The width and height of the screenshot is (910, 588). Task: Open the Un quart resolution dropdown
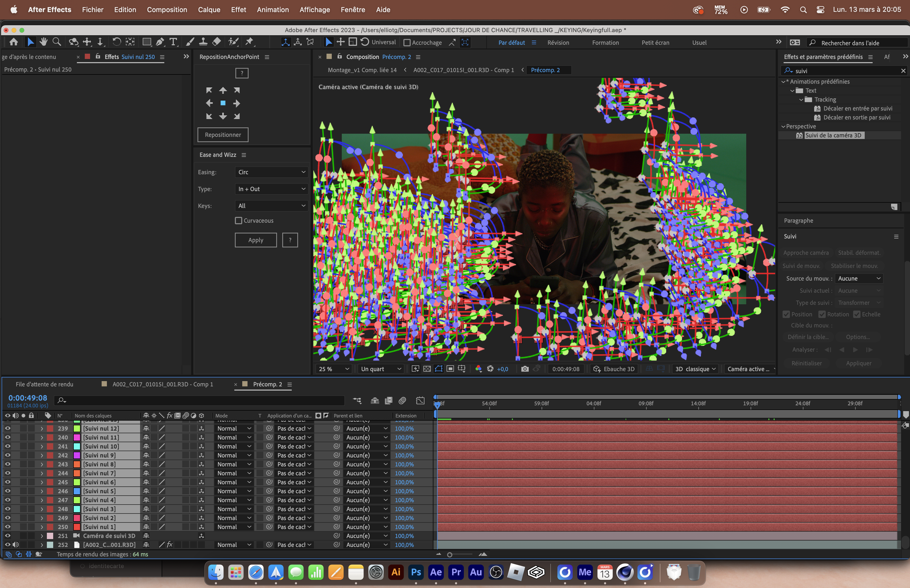(381, 369)
